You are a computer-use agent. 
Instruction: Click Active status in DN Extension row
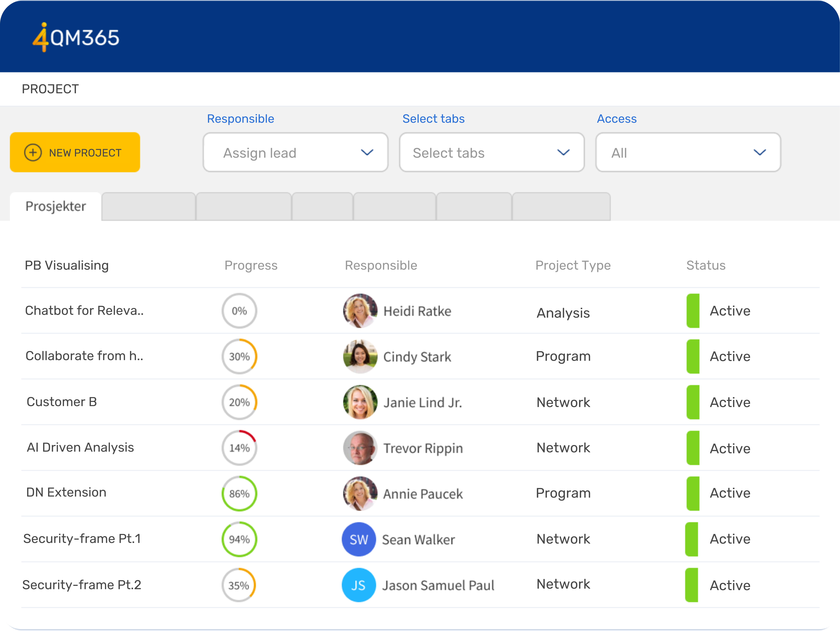[x=730, y=493]
